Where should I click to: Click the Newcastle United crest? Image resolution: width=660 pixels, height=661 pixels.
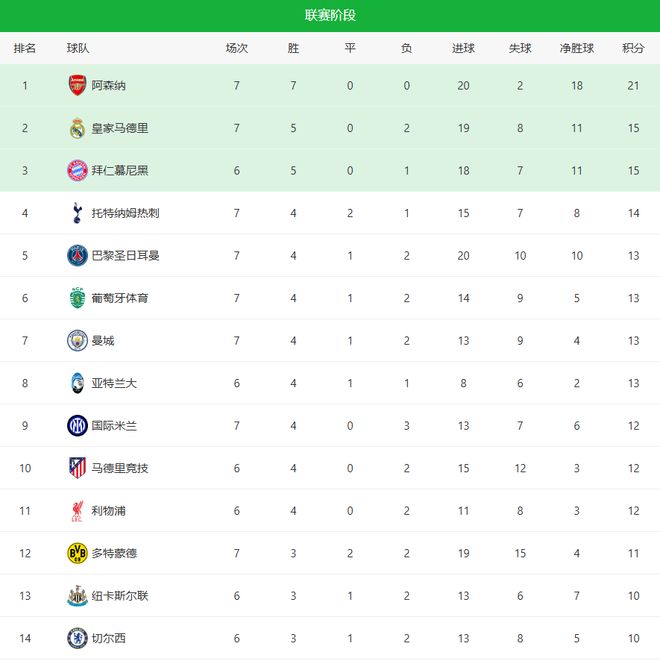pyautogui.click(x=77, y=595)
